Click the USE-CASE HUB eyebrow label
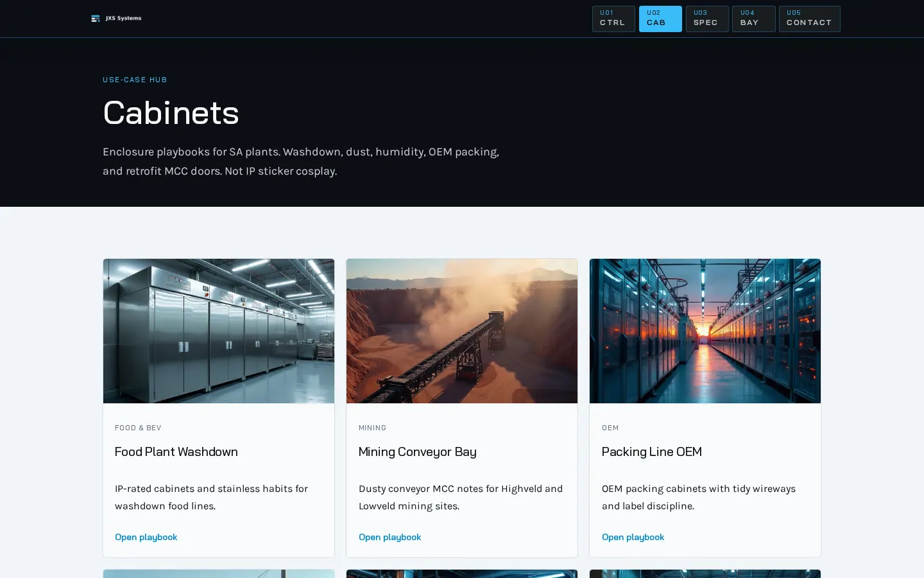The width and height of the screenshot is (924, 578). (x=135, y=80)
